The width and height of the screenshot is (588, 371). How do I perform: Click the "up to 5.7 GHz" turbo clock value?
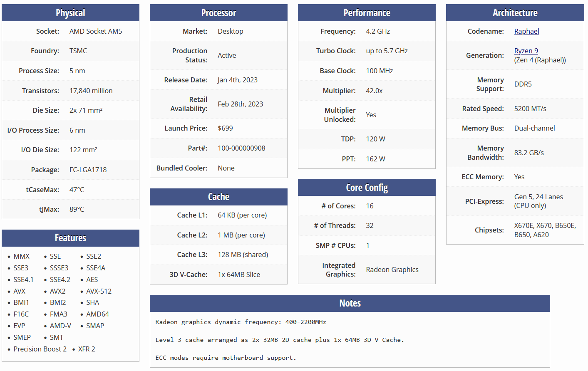387,51
